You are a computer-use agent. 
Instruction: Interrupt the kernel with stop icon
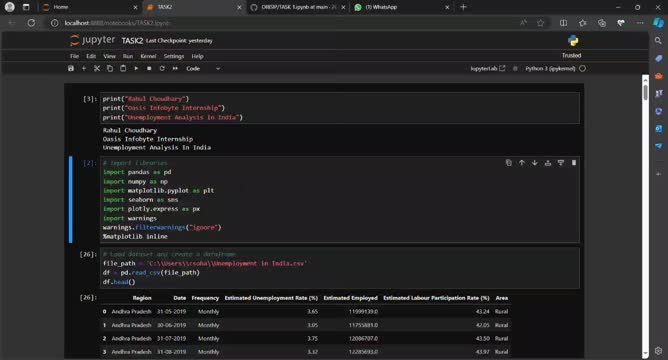tap(149, 68)
